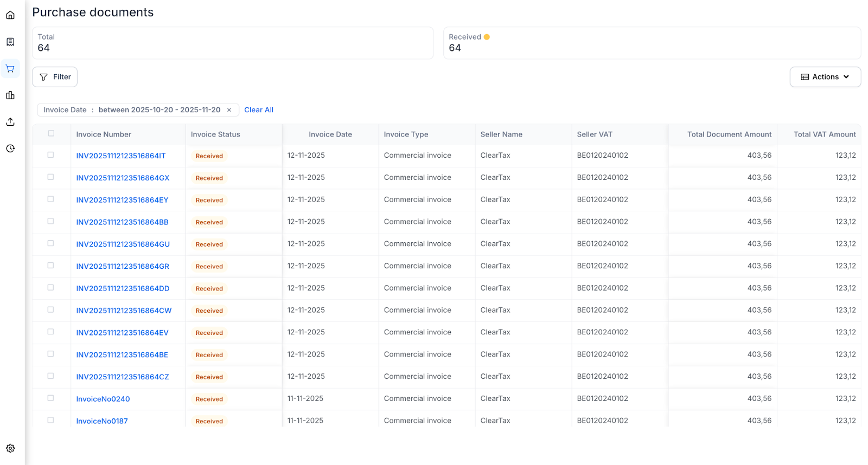Open the sales documents receipt icon

[x=10, y=42]
